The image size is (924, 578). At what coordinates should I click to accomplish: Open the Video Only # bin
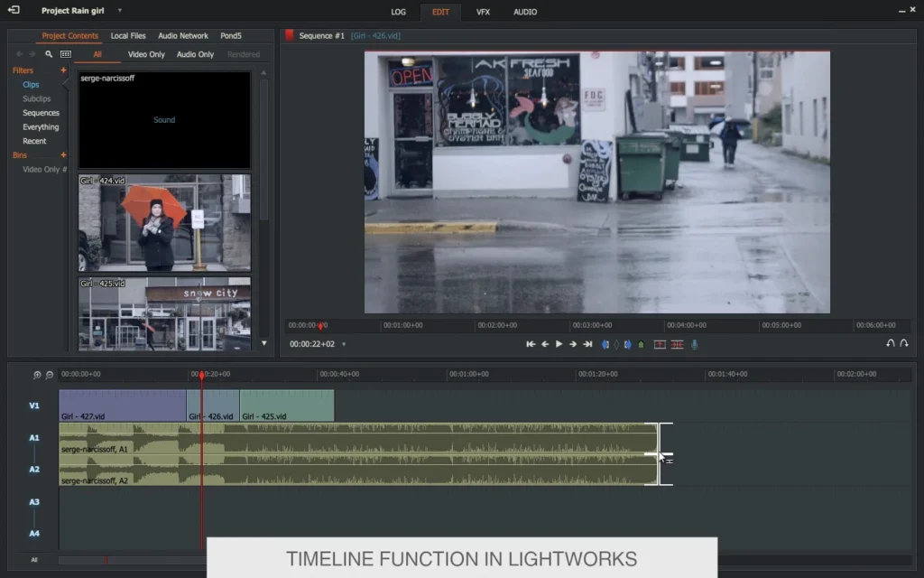pyautogui.click(x=44, y=170)
